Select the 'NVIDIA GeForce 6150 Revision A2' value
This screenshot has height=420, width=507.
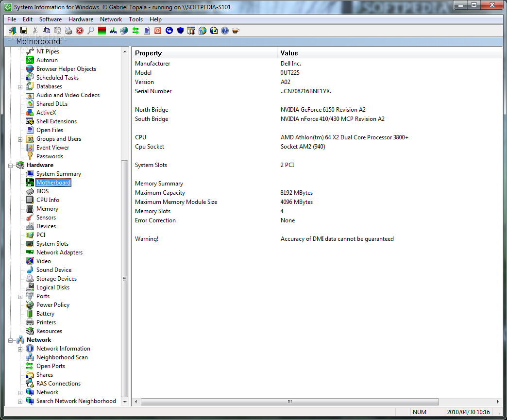tap(323, 110)
